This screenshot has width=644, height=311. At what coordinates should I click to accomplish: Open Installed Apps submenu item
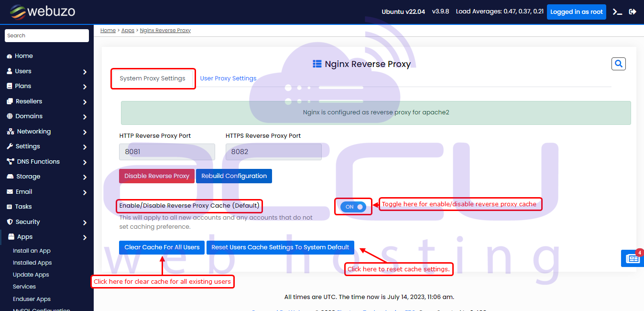pos(32,263)
